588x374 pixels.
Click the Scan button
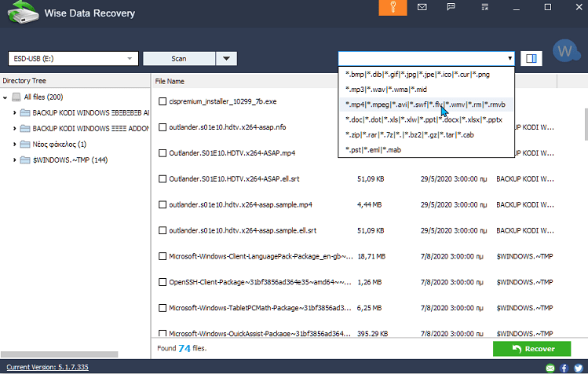point(179,59)
